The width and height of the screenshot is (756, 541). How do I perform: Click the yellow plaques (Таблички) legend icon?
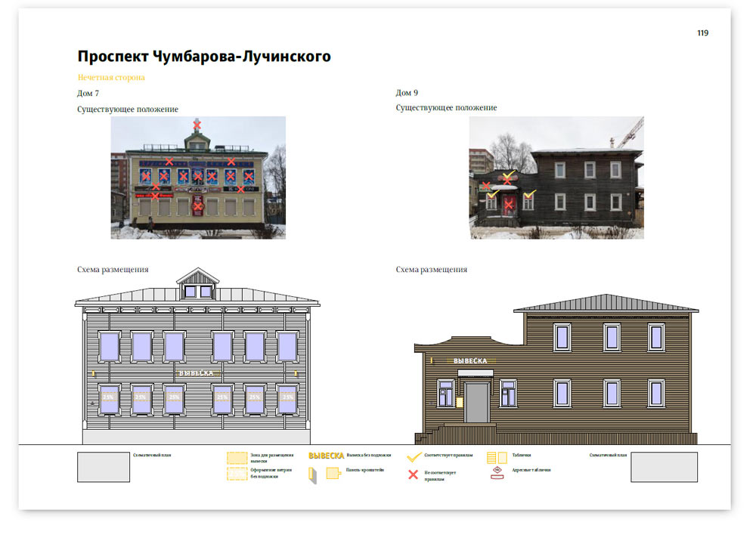(497, 457)
